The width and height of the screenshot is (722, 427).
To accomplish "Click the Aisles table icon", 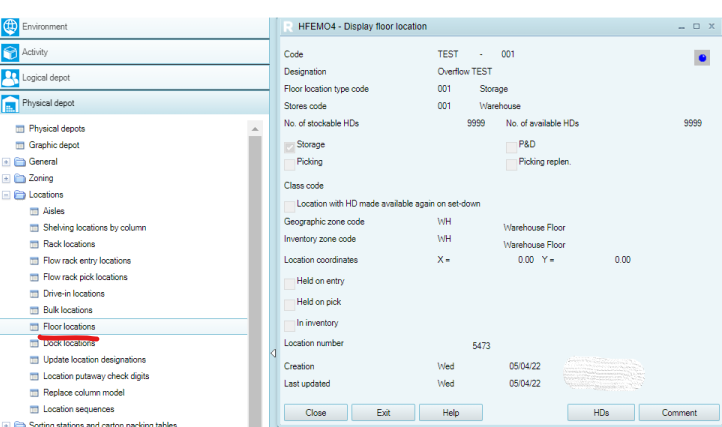I will 33,211.
